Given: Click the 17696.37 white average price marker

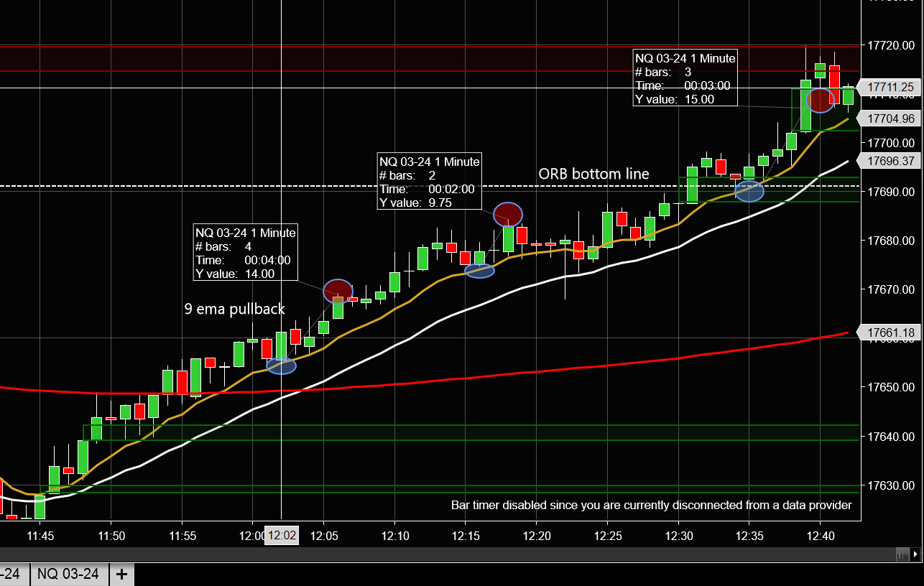Looking at the screenshot, I should tap(893, 161).
